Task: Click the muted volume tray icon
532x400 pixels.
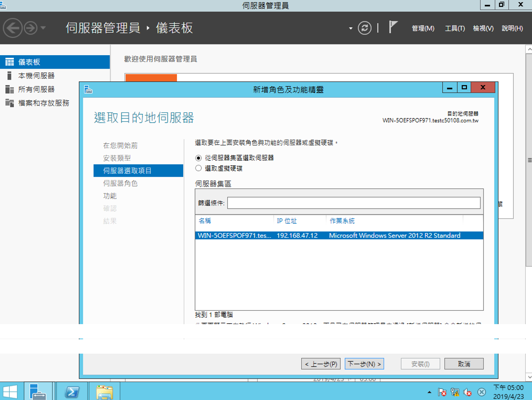Action: point(468,392)
